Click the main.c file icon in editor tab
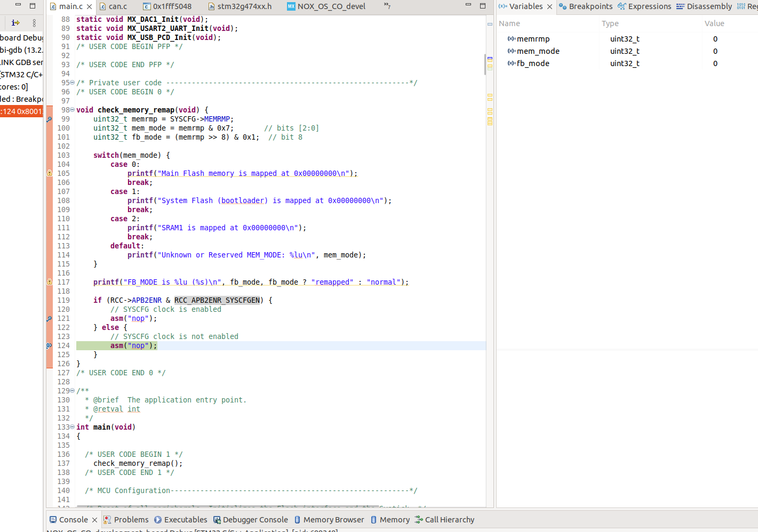The image size is (758, 532). tap(54, 6)
